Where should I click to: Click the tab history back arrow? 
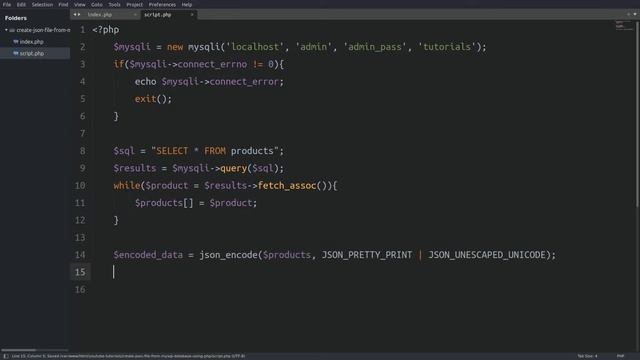[75, 15]
